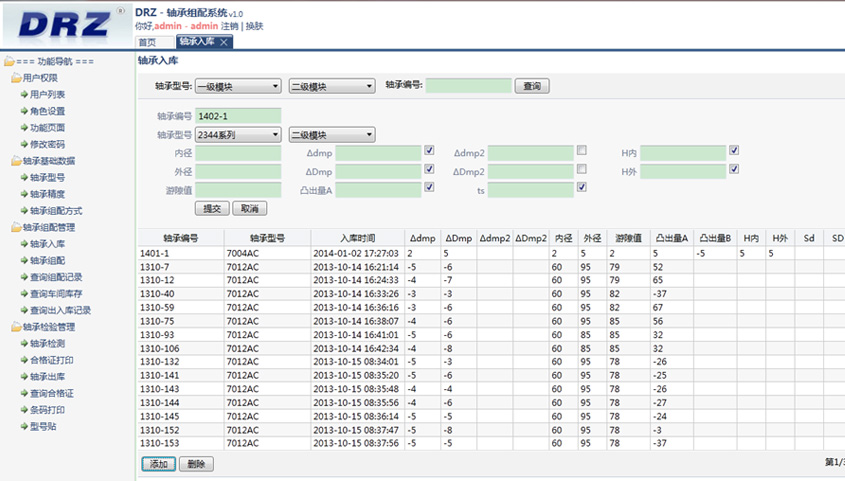Close the 轴承入库 tab with X
This screenshot has width=845, height=481.
[224, 42]
